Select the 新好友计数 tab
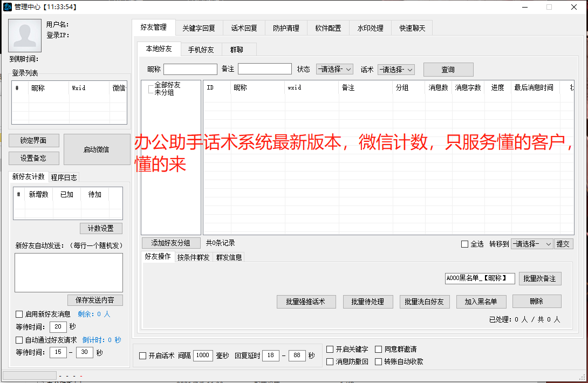This screenshot has width=588, height=383. (x=29, y=177)
